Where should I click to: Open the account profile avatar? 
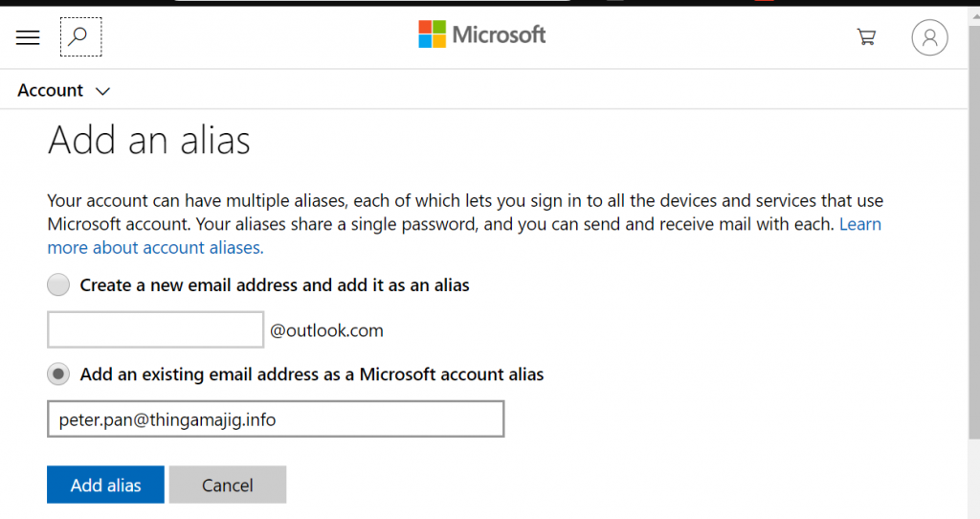tap(929, 37)
